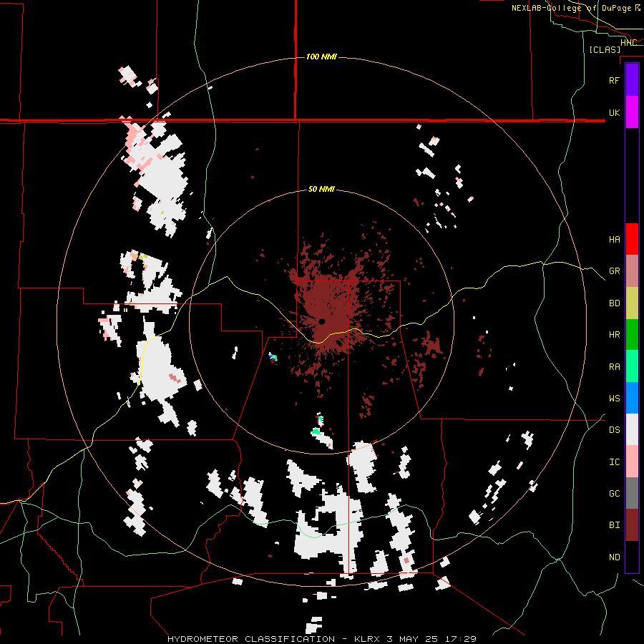The width and height of the screenshot is (644, 644).
Task: Click the '[CLAS]' label
Action: [x=605, y=49]
